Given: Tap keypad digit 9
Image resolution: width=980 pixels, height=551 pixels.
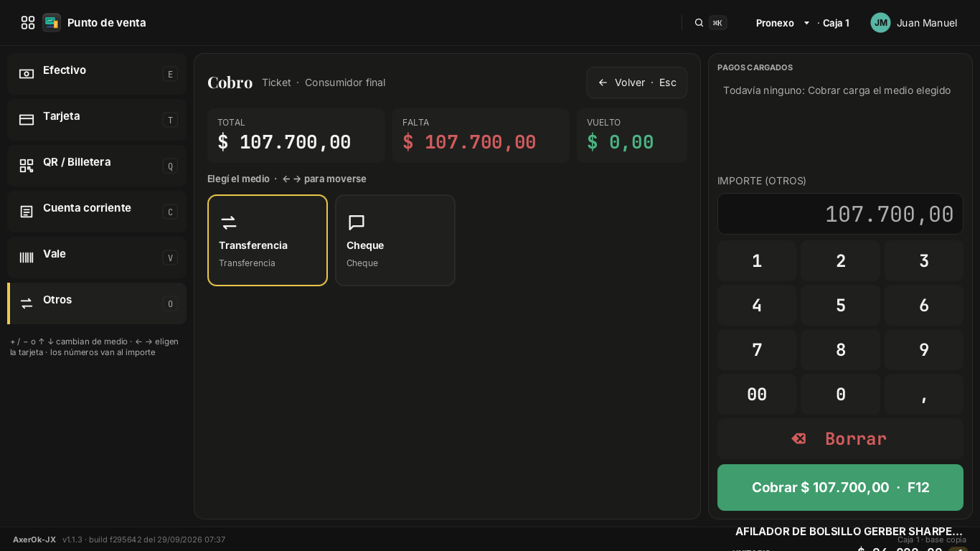Looking at the screenshot, I should point(924,350).
